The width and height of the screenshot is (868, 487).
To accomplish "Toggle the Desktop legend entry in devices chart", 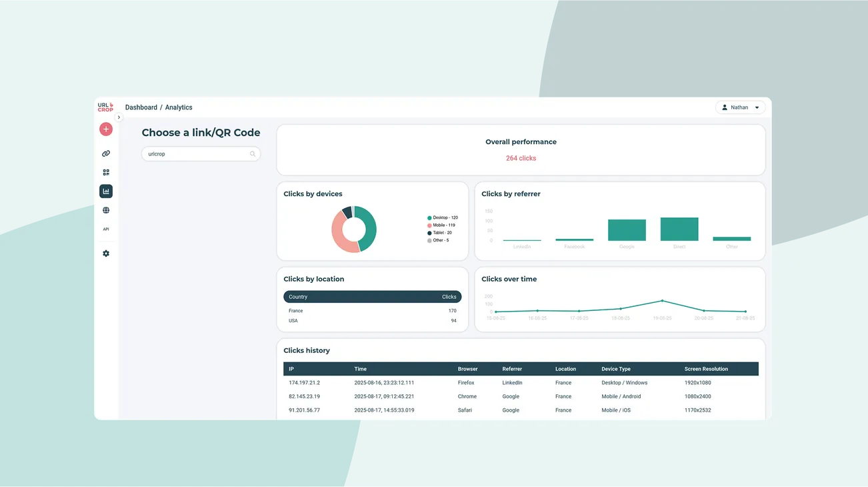I will [x=443, y=218].
